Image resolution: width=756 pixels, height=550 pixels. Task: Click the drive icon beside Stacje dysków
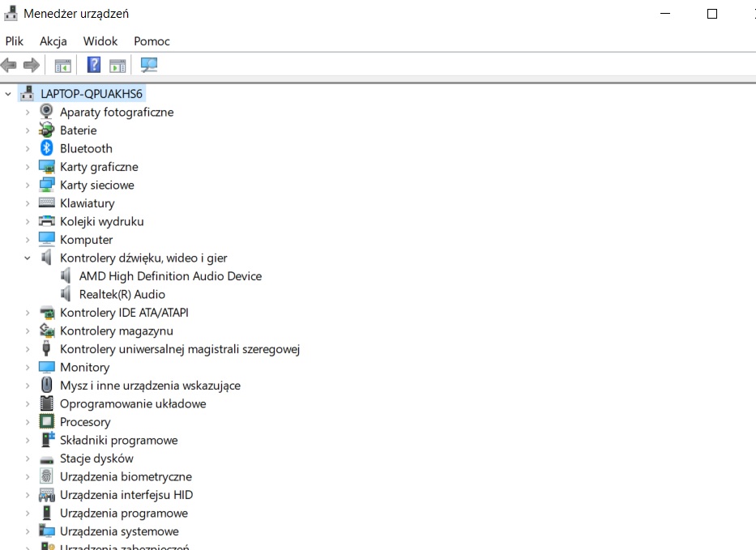(47, 458)
